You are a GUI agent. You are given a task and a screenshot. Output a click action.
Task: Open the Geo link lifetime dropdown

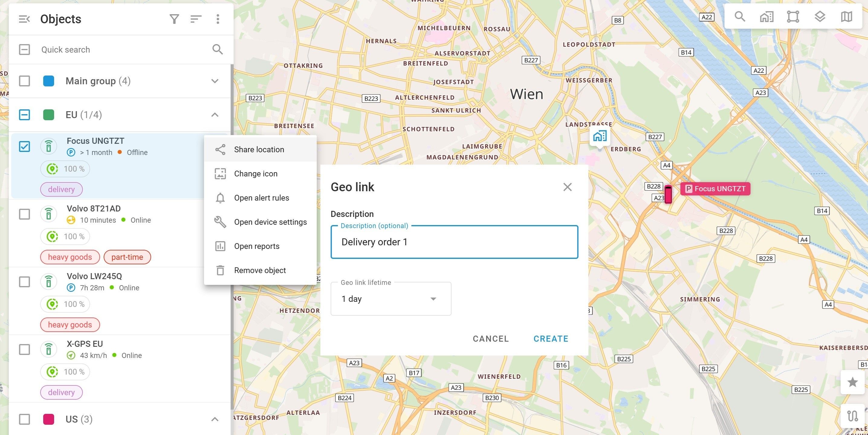(390, 299)
